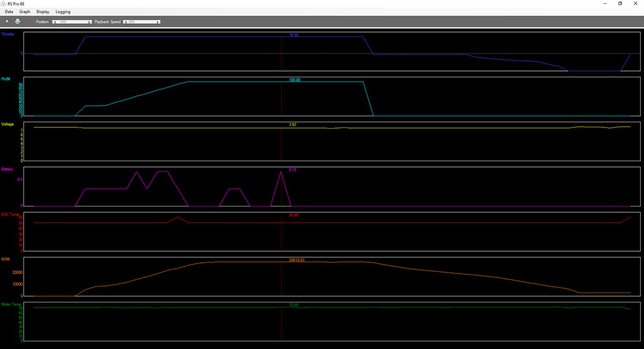This screenshot has width=644, height=349.
Task: Open the Data menu
Action: pos(9,12)
